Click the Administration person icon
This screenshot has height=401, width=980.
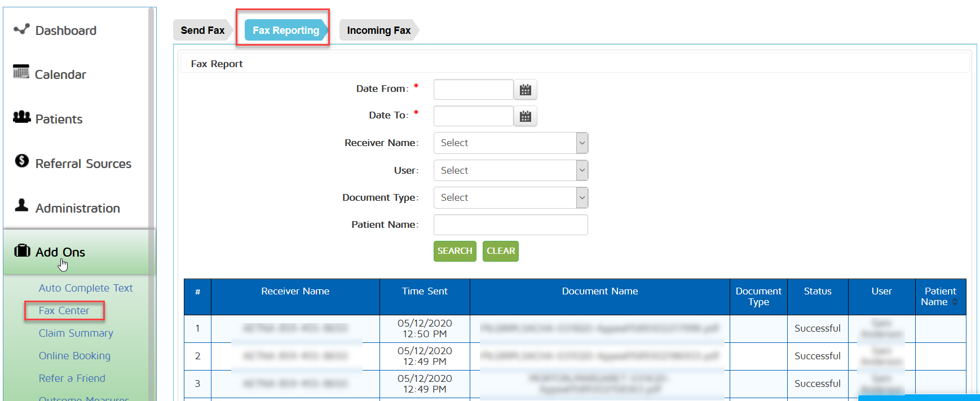tap(21, 205)
